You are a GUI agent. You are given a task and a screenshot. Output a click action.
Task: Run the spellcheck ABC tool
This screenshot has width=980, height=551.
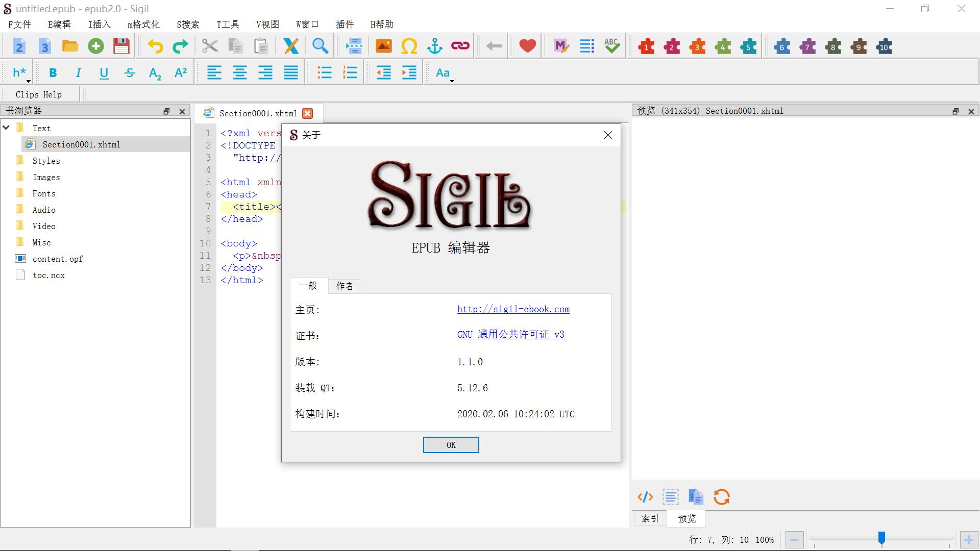[x=611, y=46]
